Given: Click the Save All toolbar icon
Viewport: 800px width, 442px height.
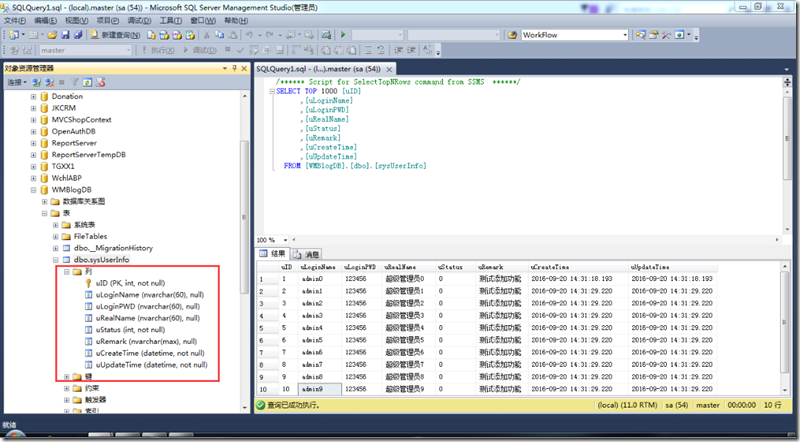Looking at the screenshot, I should 78,35.
